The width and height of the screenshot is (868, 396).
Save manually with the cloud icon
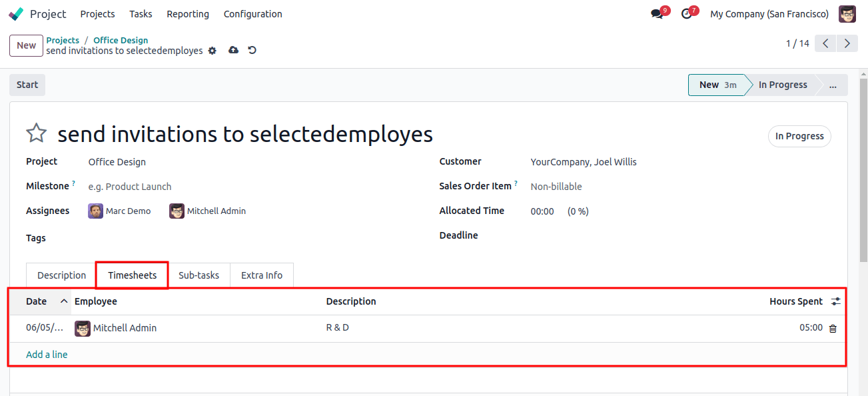[x=233, y=50]
